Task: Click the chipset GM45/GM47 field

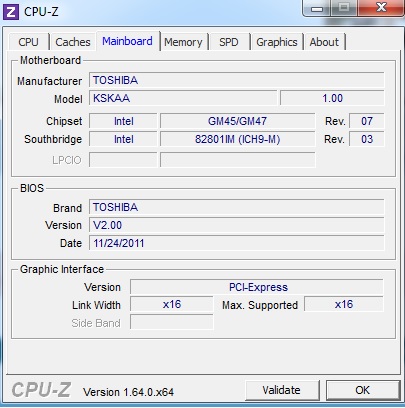Action: point(237,121)
